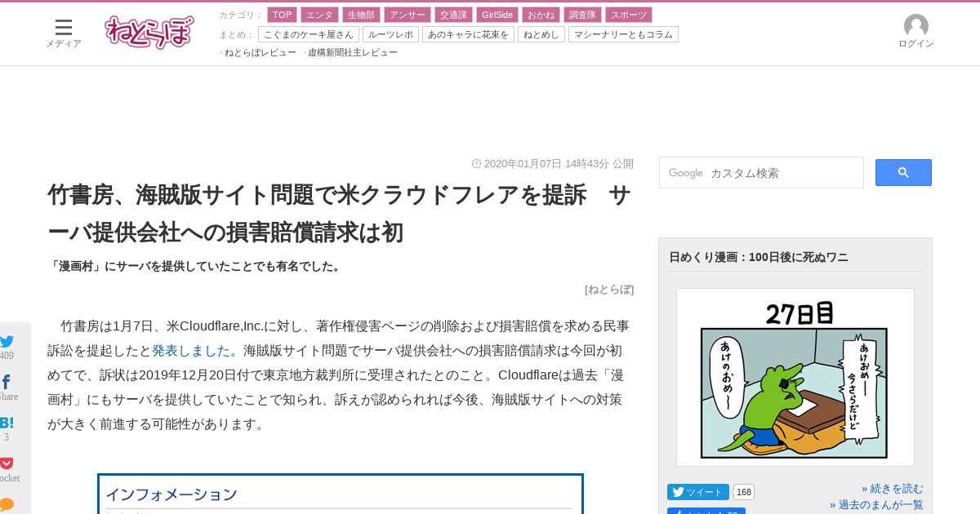Click the tweet count 168
Viewport: 980px width, 514px height.
point(744,492)
